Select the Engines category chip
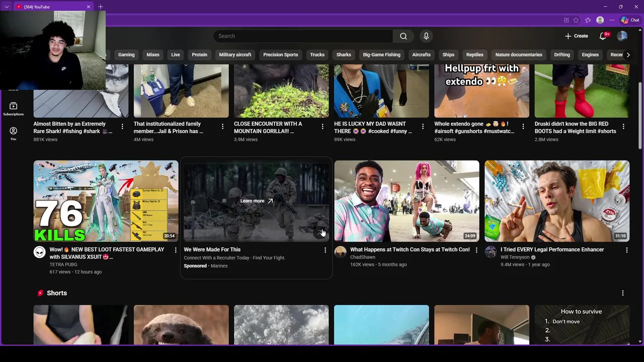This screenshot has width=644, height=362. tap(590, 55)
